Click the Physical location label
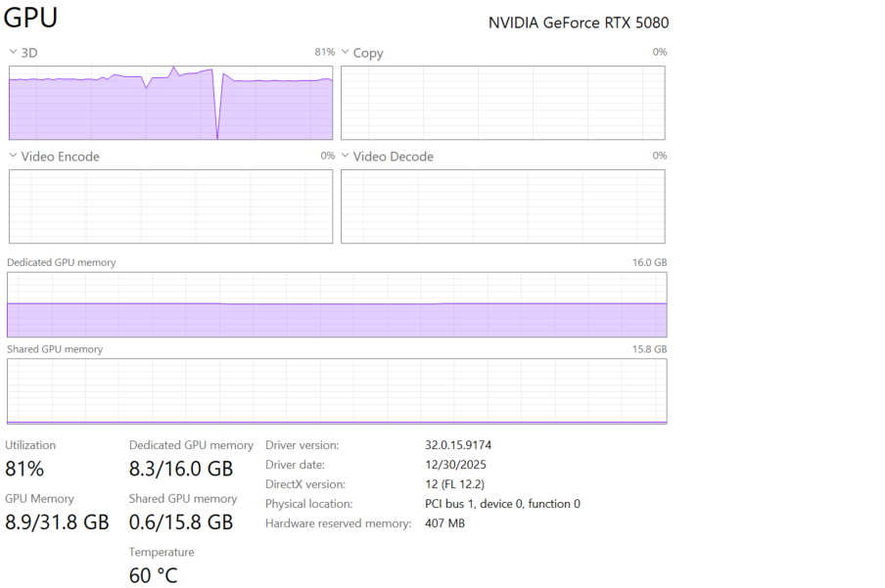The width and height of the screenshot is (885, 588). 309,504
